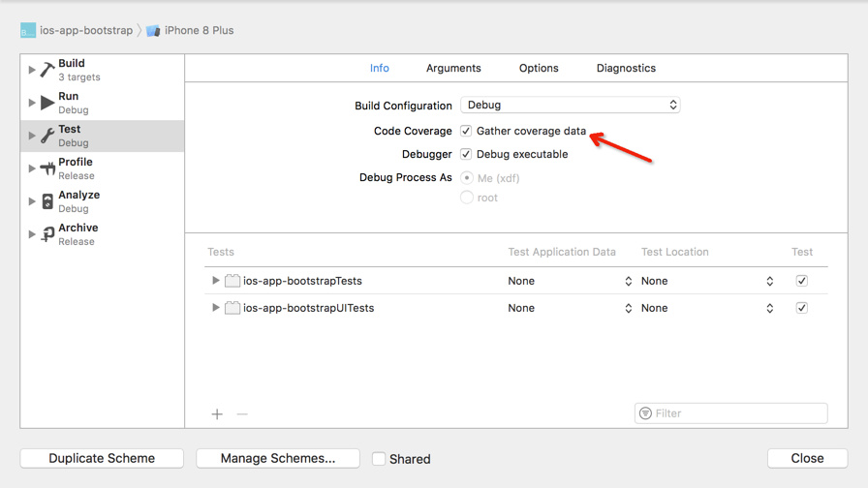Toggle the Debug executable checkbox

point(466,154)
